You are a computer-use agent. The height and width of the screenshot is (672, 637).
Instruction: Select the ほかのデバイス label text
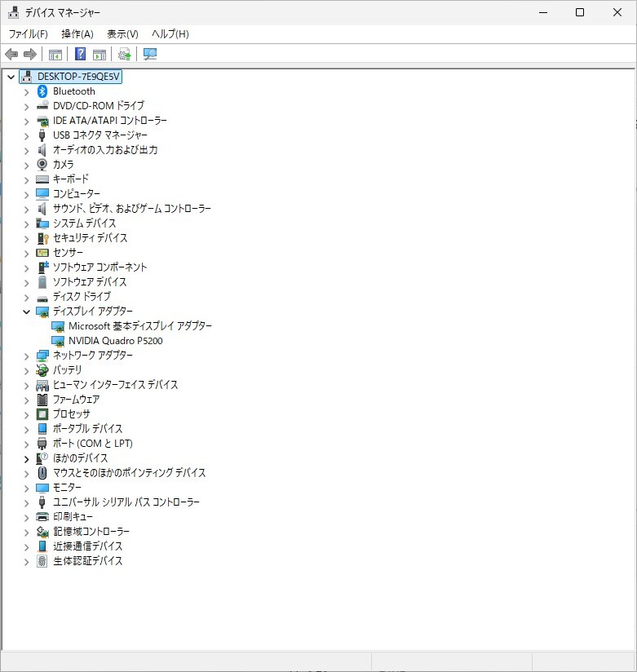point(80,458)
